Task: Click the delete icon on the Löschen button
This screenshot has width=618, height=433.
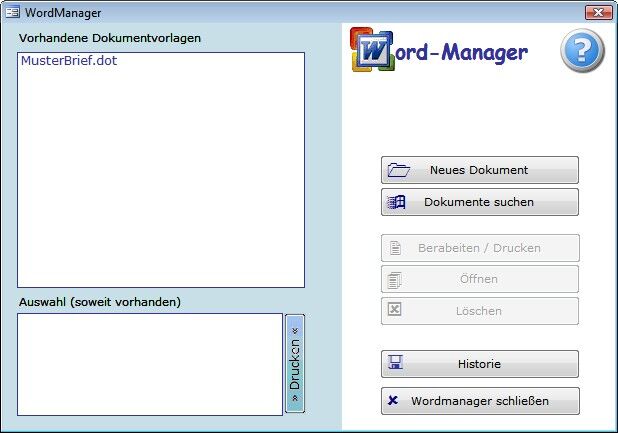Action: pyautogui.click(x=395, y=311)
